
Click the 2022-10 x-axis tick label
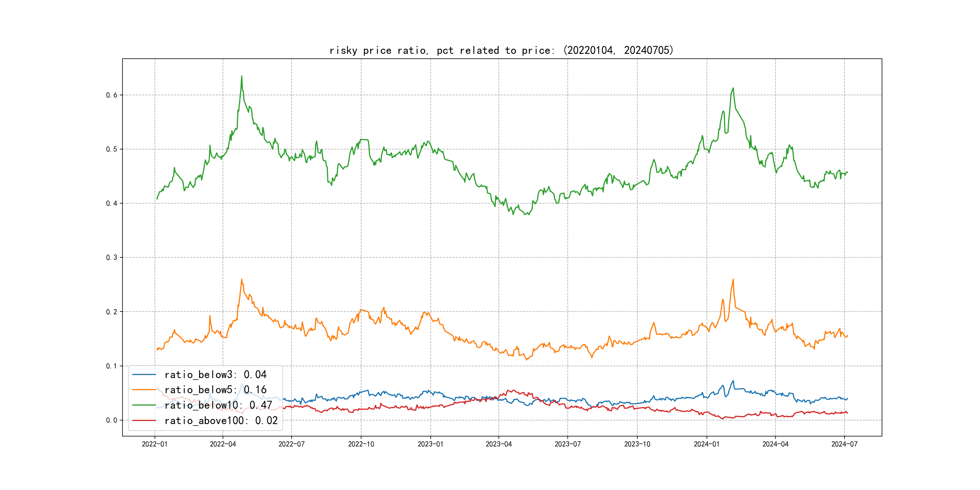click(x=361, y=444)
